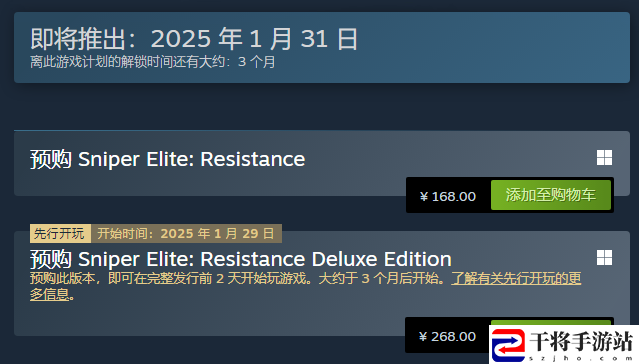
Task: Click the 多信息 link continuation on second line
Action: [x=50, y=294]
